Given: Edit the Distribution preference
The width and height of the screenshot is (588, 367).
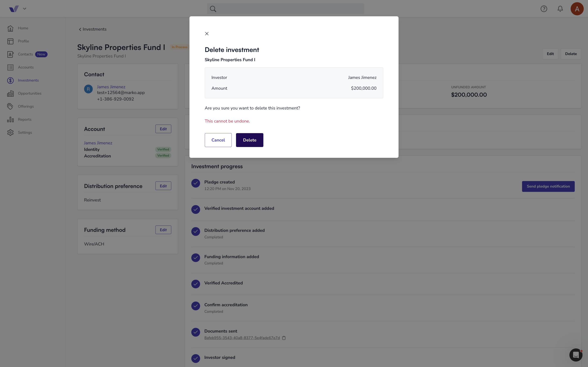Looking at the screenshot, I should click(163, 186).
